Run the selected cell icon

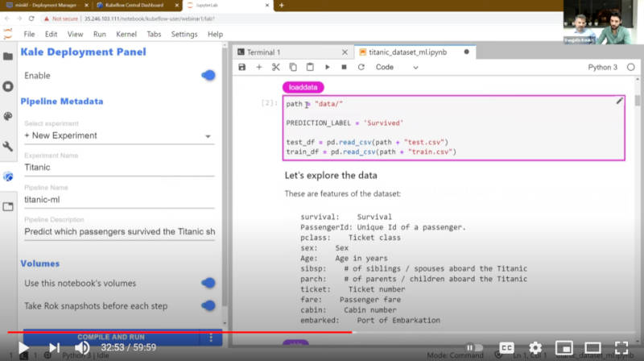tap(328, 67)
